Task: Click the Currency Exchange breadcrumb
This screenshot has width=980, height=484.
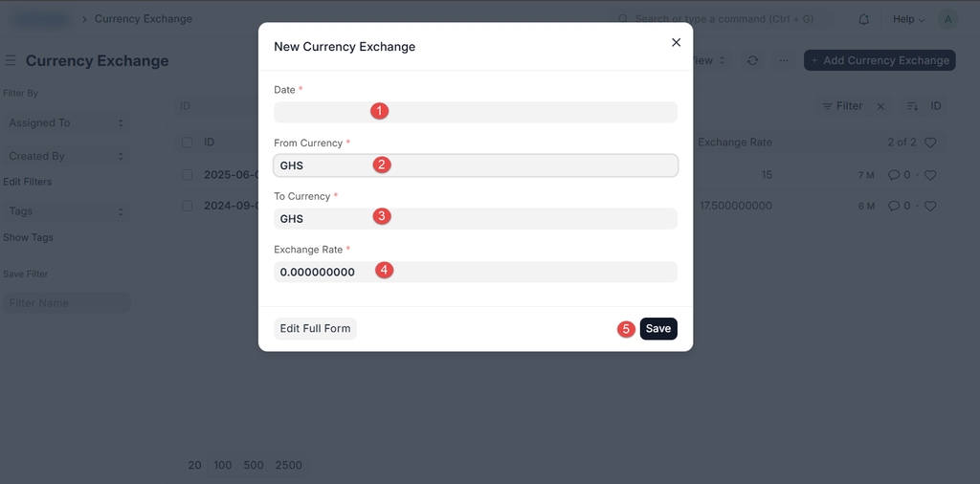Action: click(x=143, y=19)
